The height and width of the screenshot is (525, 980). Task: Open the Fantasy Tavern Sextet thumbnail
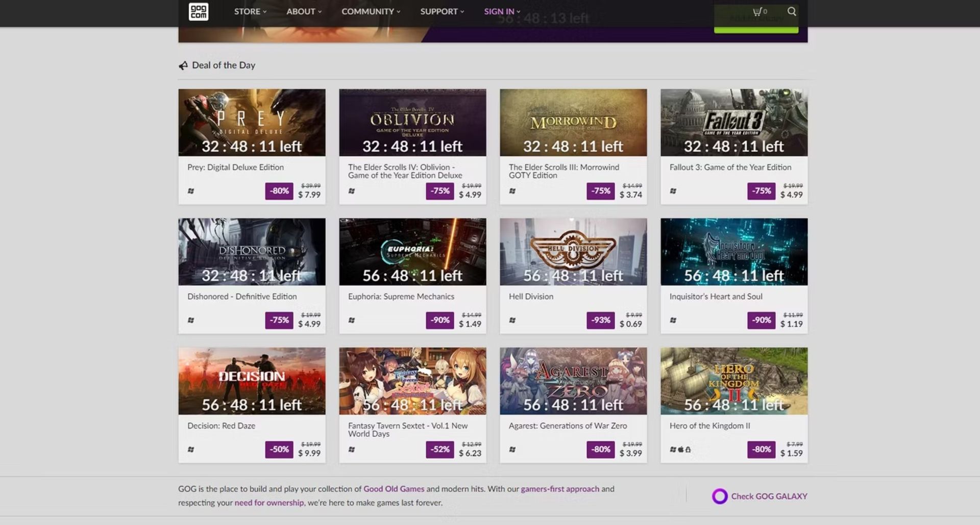point(412,381)
